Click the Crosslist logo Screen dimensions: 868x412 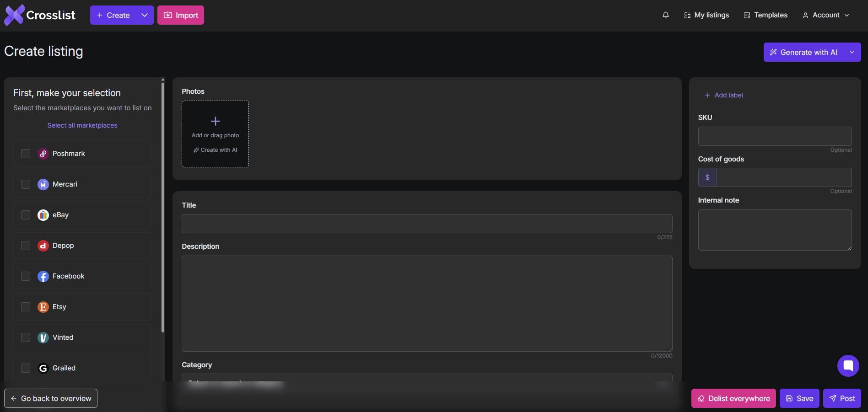click(x=40, y=15)
